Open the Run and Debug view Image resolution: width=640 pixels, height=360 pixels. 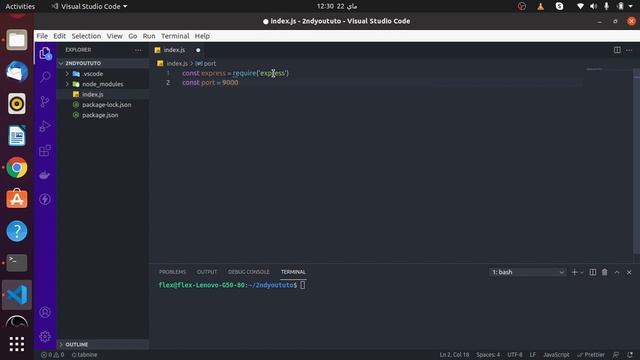(45, 126)
